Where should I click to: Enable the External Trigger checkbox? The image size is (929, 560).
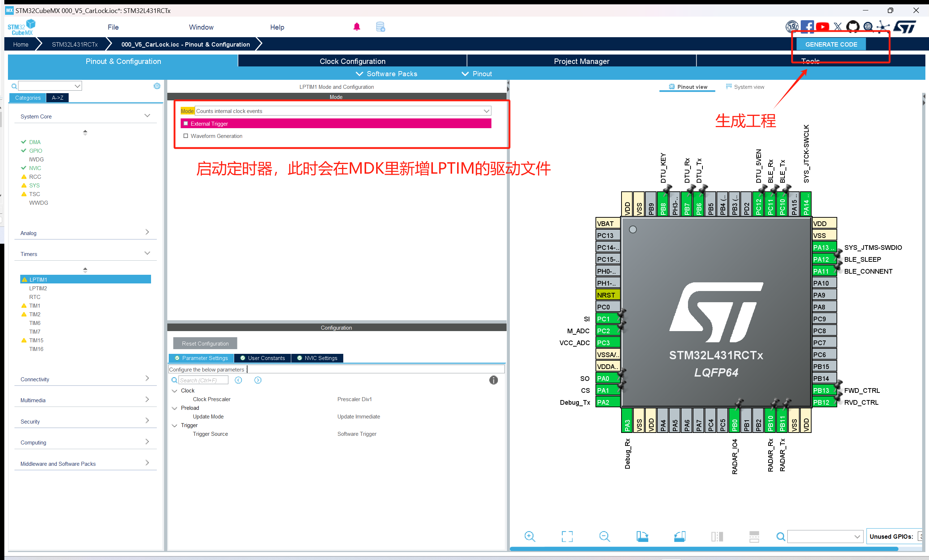(x=185, y=123)
